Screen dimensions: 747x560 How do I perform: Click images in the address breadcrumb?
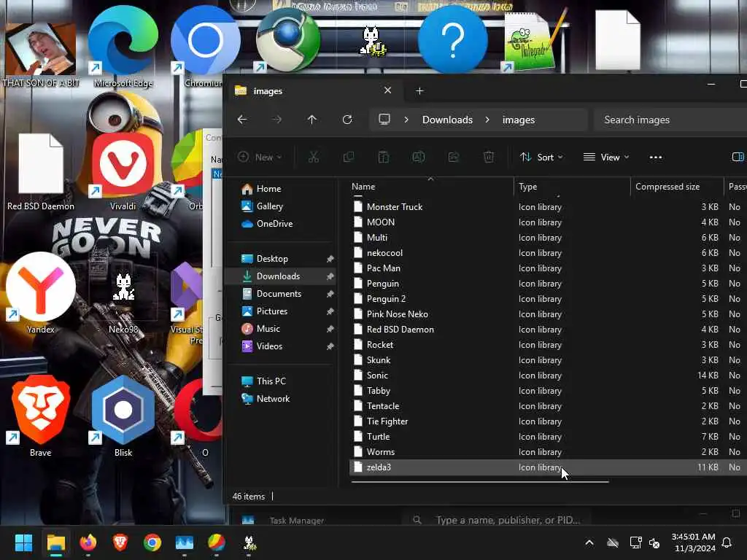[x=519, y=120]
